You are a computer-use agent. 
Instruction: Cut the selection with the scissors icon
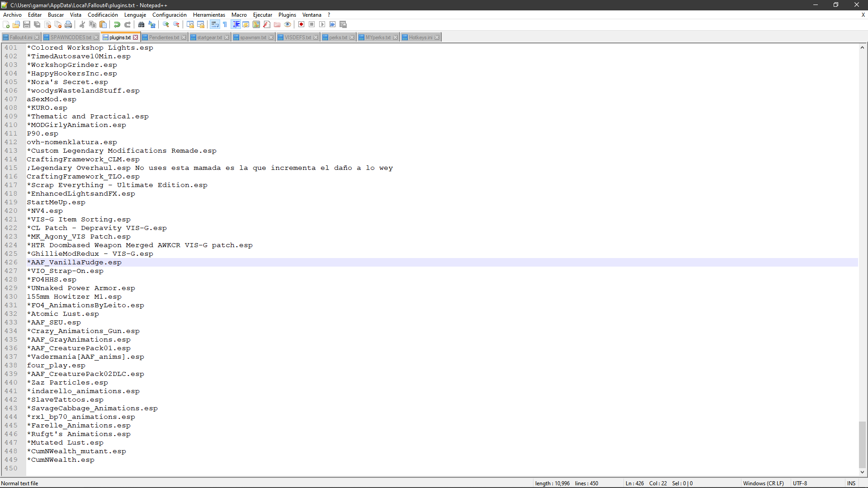82,24
